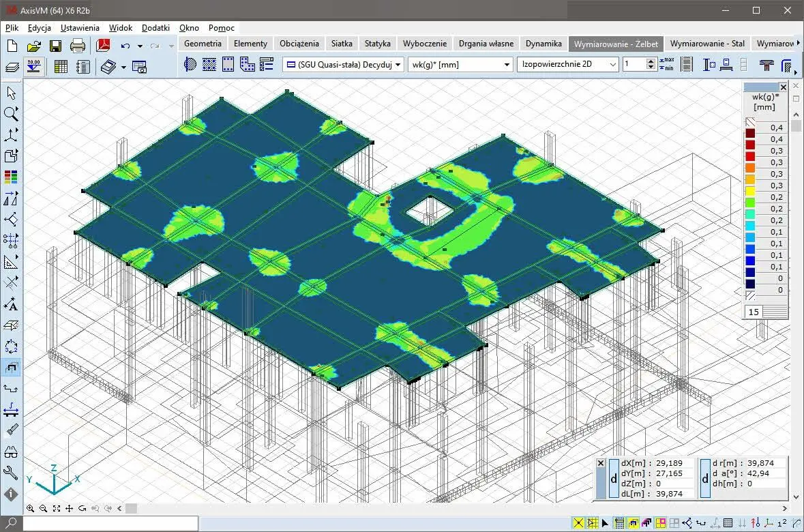Toggle the numbering icon in bottom status bar
Screen dimensions: 804x532
click(783, 523)
